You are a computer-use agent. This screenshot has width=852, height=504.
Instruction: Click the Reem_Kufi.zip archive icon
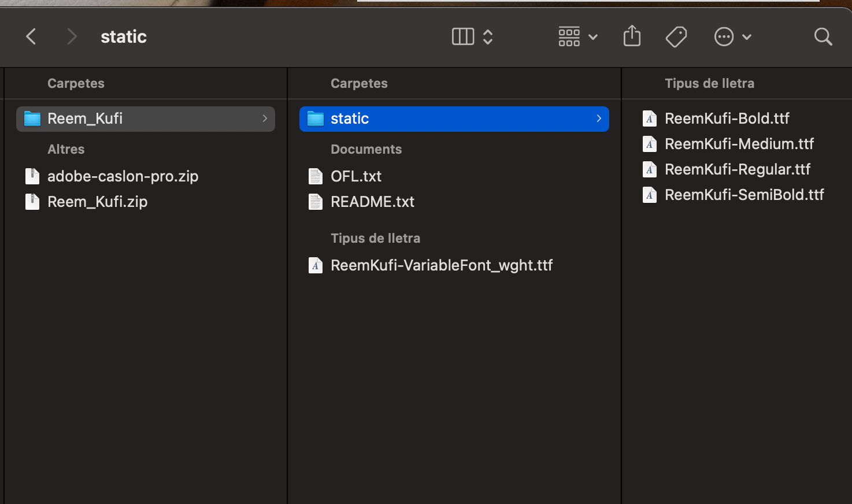[32, 202]
